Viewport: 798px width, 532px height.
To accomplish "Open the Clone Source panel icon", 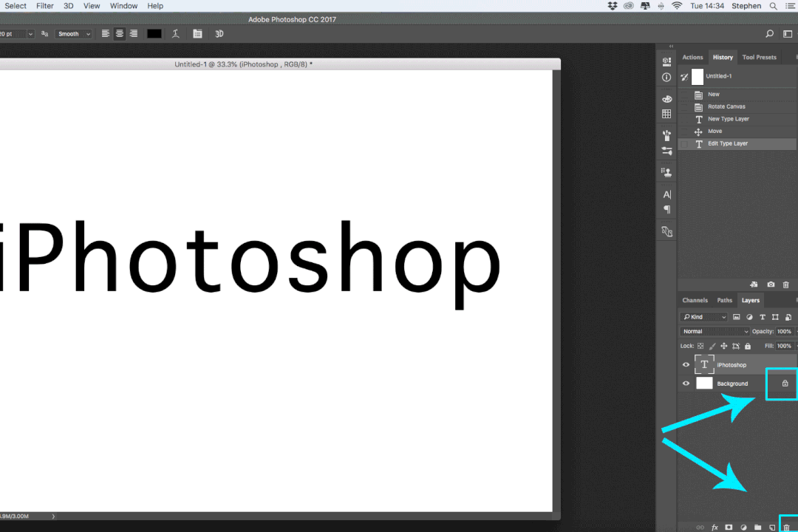I will point(666,173).
